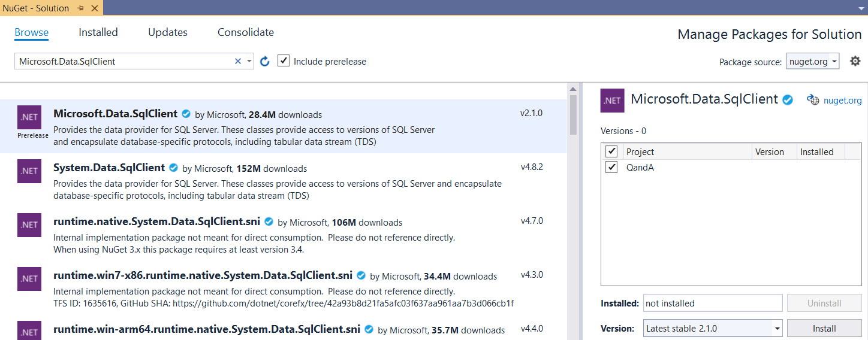The height and width of the screenshot is (340, 868).
Task: Click verified badge in details pane header
Action: point(788,100)
